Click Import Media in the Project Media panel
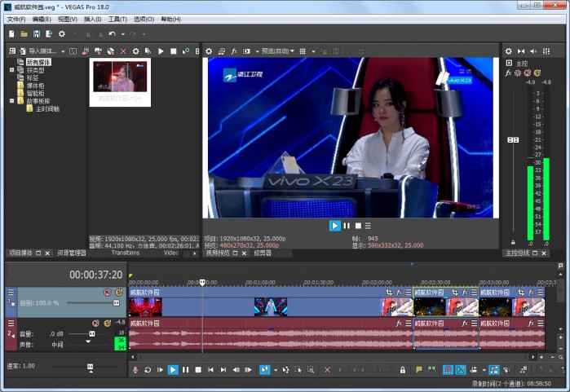This screenshot has width=570, height=392. [x=38, y=51]
